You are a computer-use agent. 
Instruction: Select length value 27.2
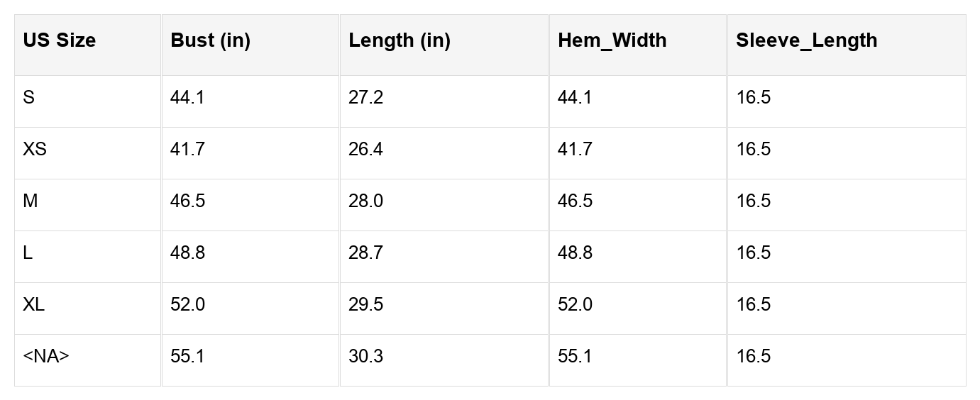(x=365, y=98)
